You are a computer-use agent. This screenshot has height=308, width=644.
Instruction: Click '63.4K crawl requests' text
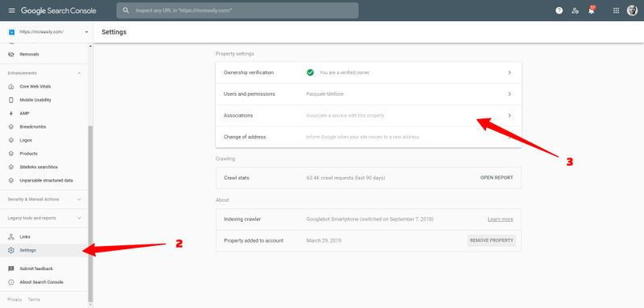346,178
